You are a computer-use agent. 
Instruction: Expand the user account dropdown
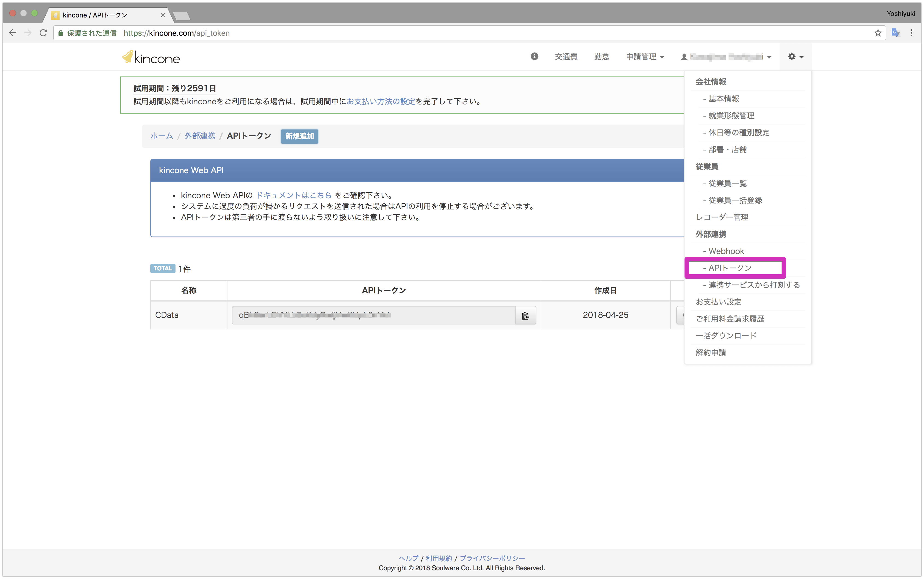[726, 57]
